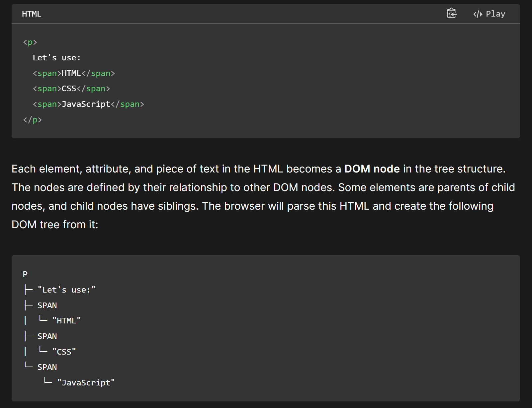Click the words "DOM tree from it:"
The height and width of the screenshot is (408, 532).
pos(55,225)
